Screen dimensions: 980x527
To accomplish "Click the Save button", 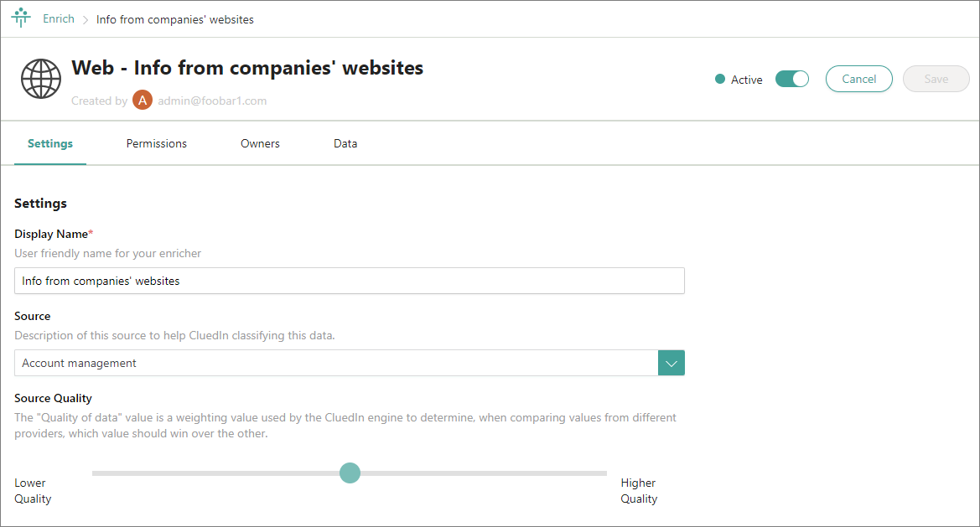I will pyautogui.click(x=936, y=79).
